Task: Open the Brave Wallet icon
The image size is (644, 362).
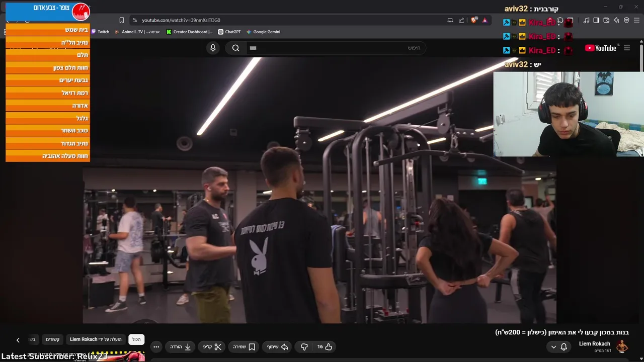Action: point(606,20)
